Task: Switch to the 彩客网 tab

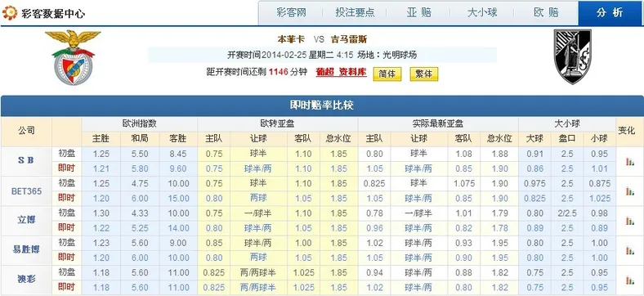Action: click(x=291, y=13)
